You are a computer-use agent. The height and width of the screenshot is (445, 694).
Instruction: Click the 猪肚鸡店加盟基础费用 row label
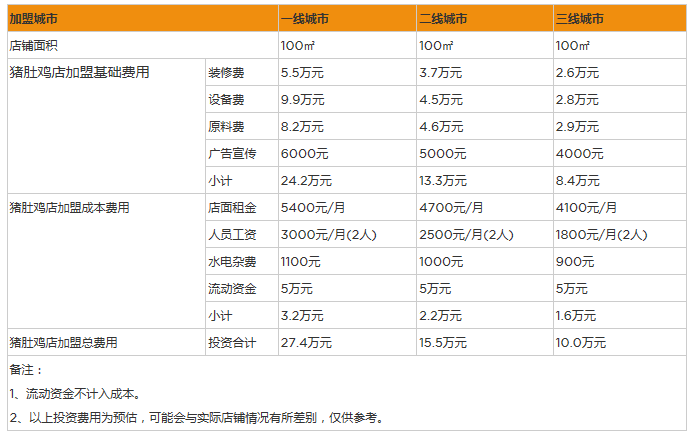pos(79,73)
